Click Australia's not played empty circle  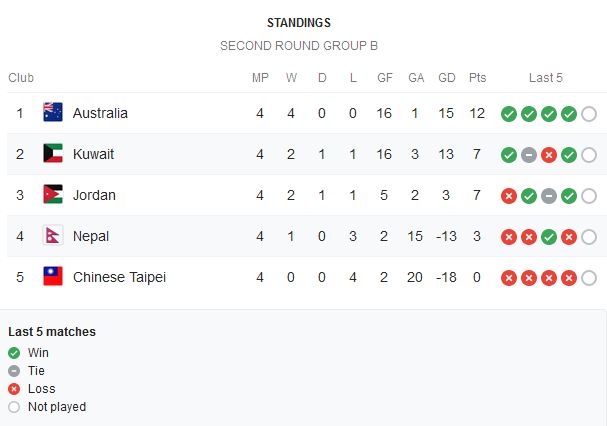click(x=589, y=114)
